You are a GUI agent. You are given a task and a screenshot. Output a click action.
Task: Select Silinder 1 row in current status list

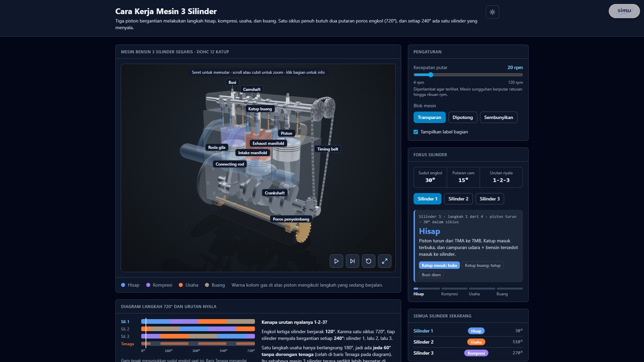coord(468,331)
